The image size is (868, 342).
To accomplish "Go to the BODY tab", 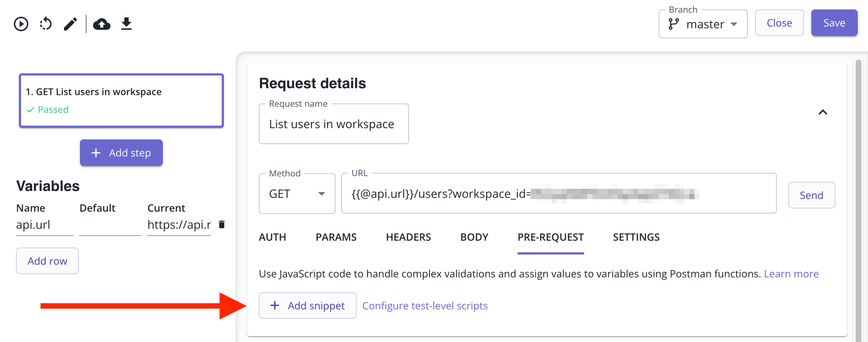I will pyautogui.click(x=474, y=237).
